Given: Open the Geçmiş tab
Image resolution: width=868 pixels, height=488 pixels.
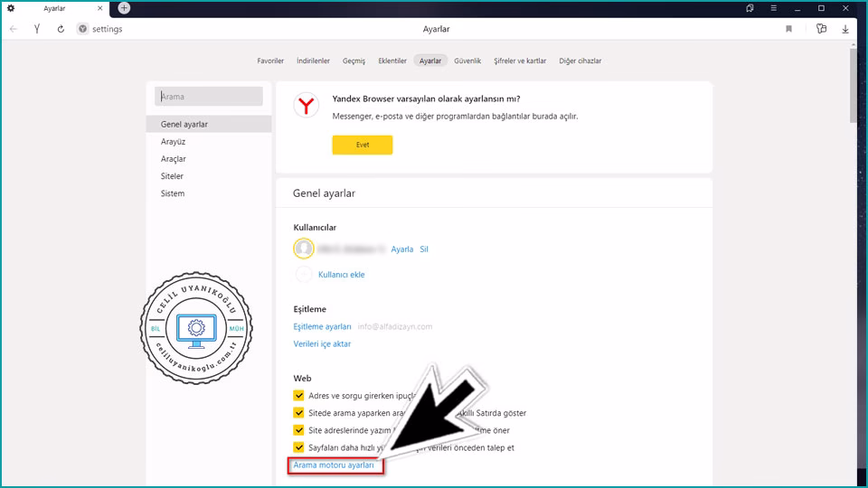Looking at the screenshot, I should pyautogui.click(x=354, y=61).
